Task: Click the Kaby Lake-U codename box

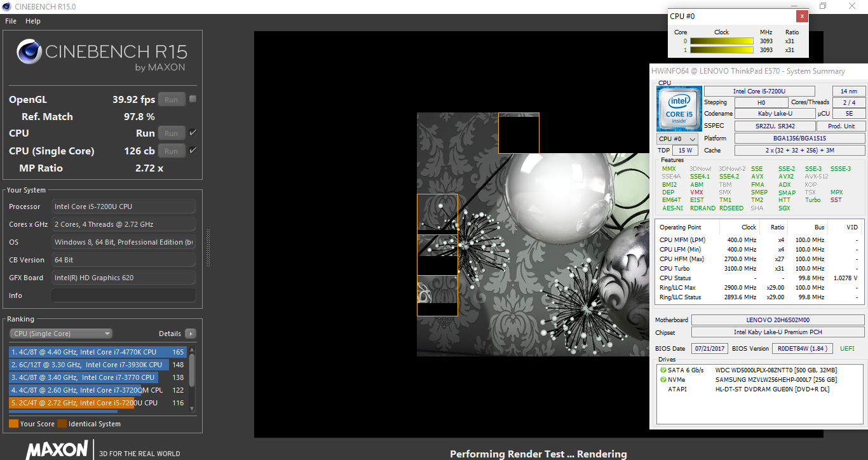Action: (775, 114)
